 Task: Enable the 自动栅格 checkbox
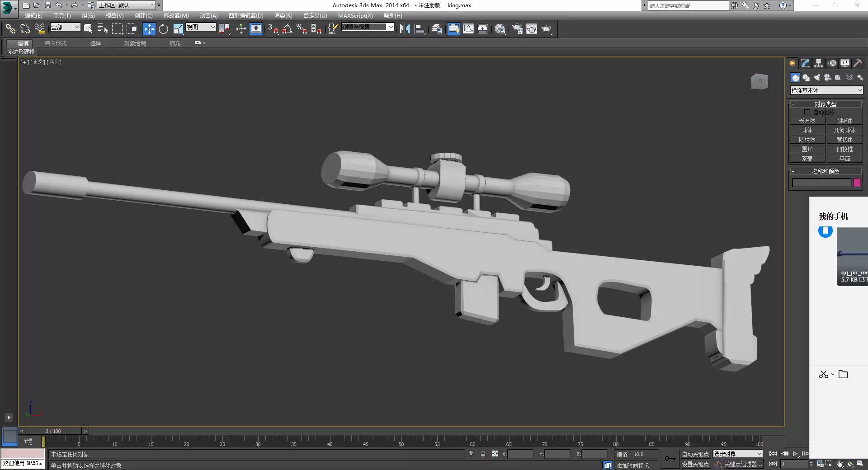coord(807,112)
